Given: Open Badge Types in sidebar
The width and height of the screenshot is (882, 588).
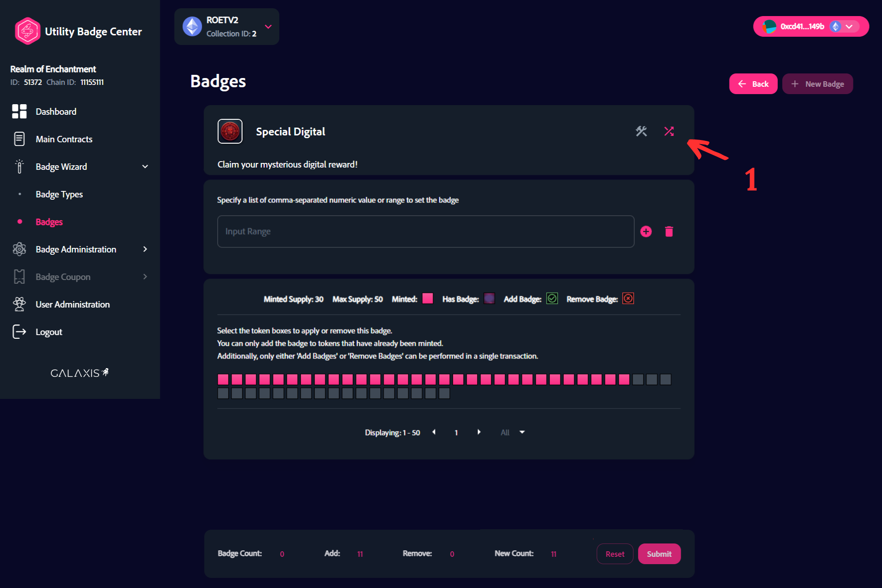Looking at the screenshot, I should tap(59, 194).
